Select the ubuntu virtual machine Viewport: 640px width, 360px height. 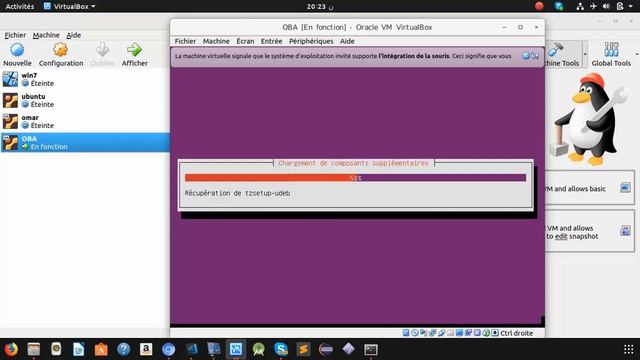85,100
